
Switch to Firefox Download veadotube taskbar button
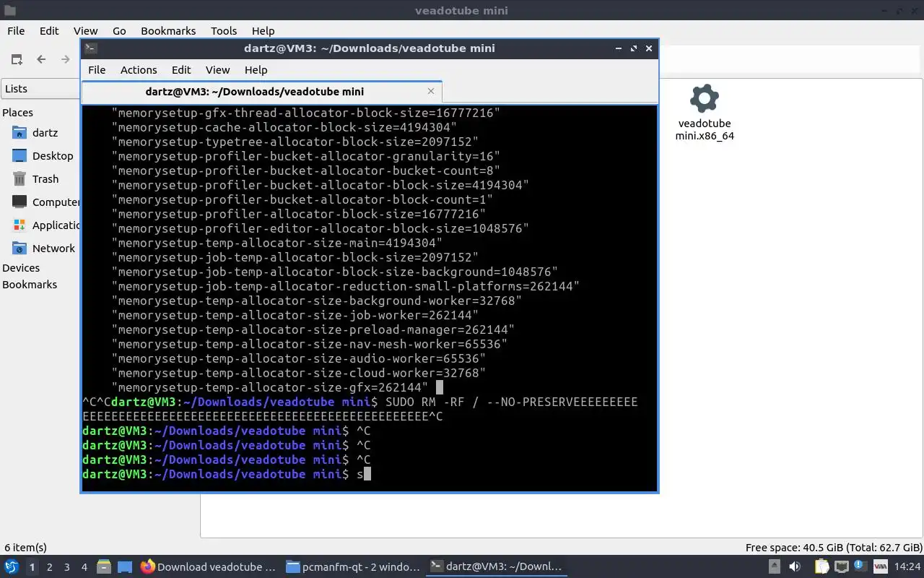coord(208,567)
